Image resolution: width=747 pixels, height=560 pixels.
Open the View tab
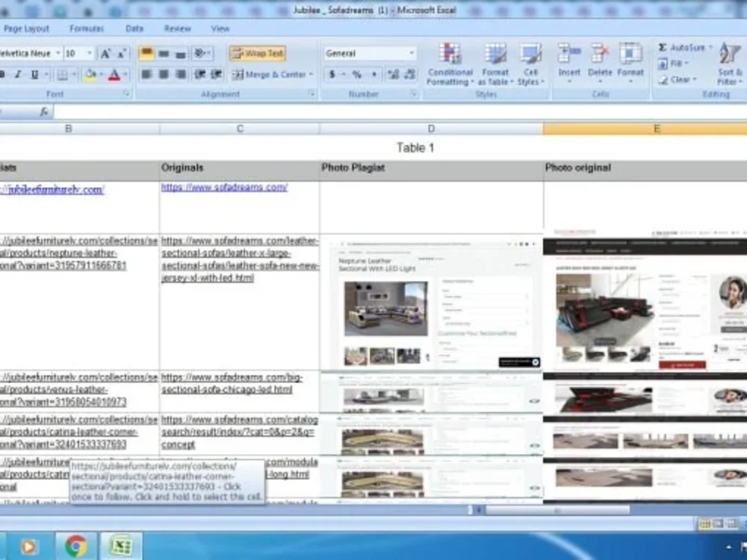point(220,28)
